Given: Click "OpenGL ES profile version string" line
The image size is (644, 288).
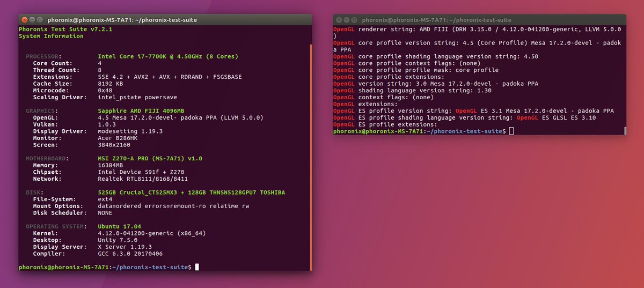Looking at the screenshot, I should click(x=473, y=111).
